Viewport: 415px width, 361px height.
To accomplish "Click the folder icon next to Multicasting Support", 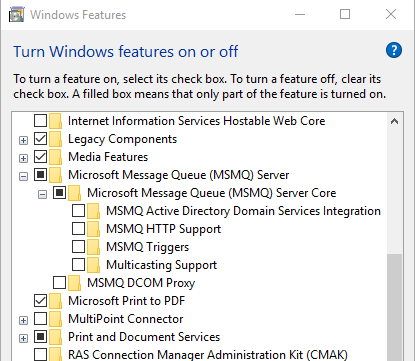I will pyautogui.click(x=93, y=265).
